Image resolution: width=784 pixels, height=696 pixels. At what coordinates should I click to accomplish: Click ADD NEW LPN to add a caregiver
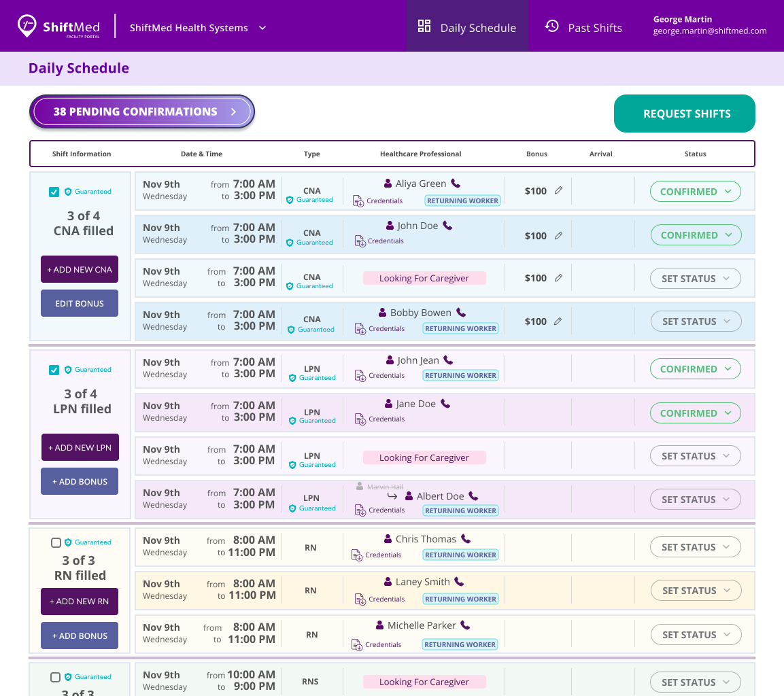pos(80,447)
